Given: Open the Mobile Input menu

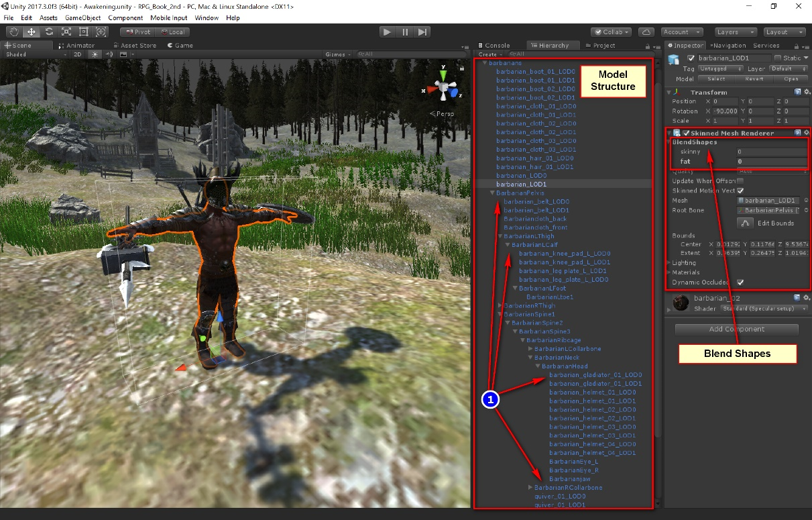Looking at the screenshot, I should 168,17.
